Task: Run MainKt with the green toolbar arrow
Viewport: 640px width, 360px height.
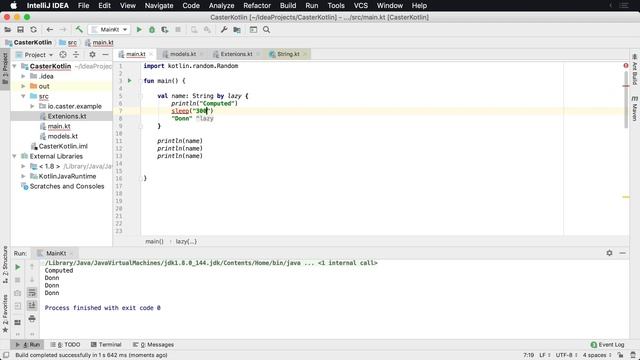Action: (x=139, y=30)
